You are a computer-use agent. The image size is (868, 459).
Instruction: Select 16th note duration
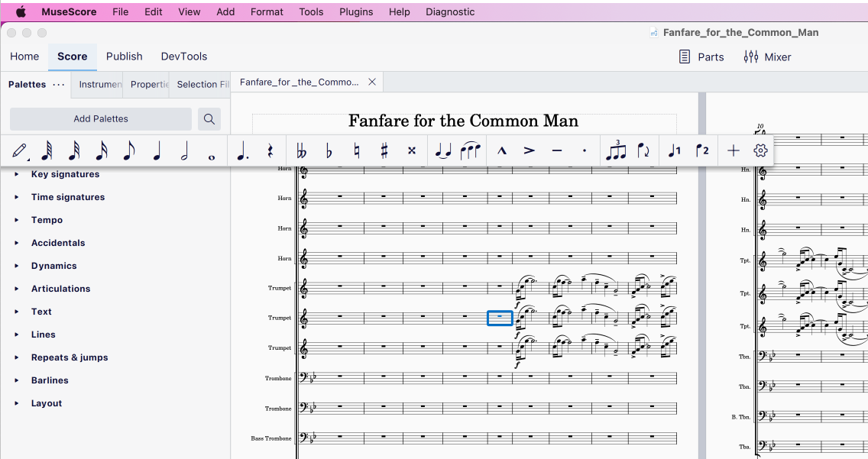point(102,150)
